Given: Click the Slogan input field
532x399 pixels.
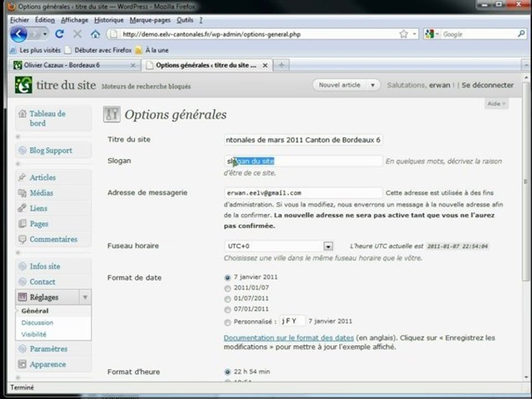Looking at the screenshot, I should point(303,161).
